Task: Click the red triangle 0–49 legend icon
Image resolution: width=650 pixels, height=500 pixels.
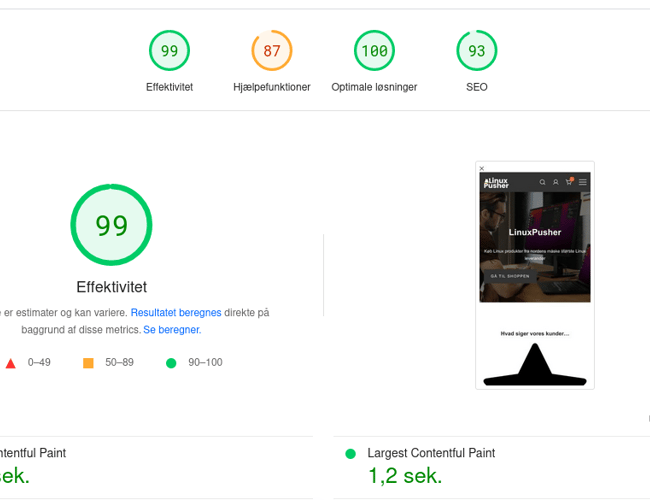Action: 11,363
